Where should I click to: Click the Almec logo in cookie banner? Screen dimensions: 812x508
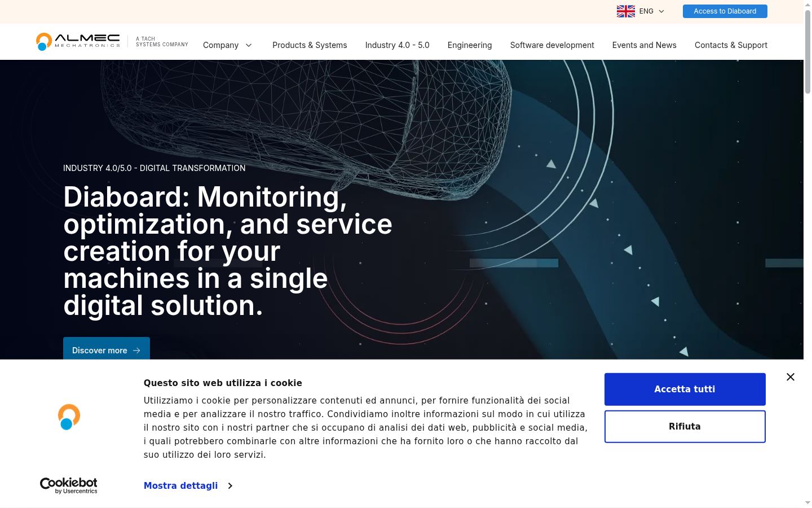tap(69, 417)
